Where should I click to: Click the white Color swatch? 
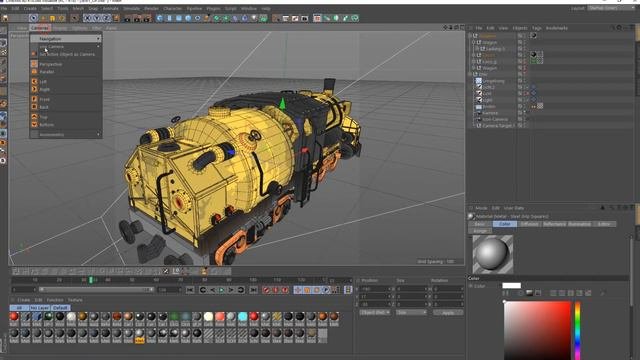point(511,286)
